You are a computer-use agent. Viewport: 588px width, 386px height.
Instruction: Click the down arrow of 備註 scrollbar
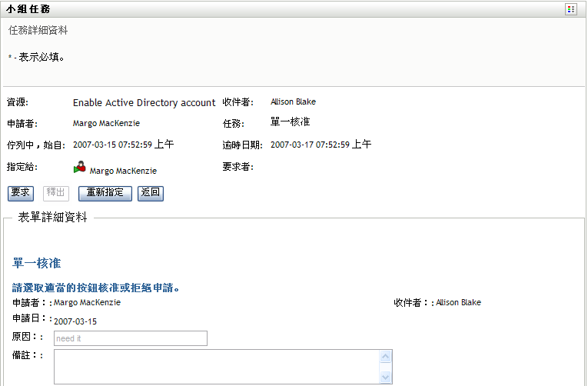[386, 377]
